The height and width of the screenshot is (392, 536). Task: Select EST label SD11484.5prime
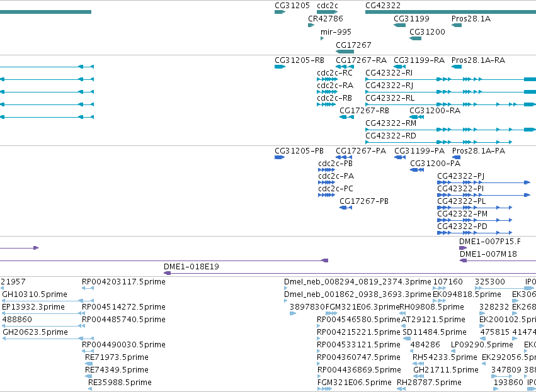(x=435, y=333)
